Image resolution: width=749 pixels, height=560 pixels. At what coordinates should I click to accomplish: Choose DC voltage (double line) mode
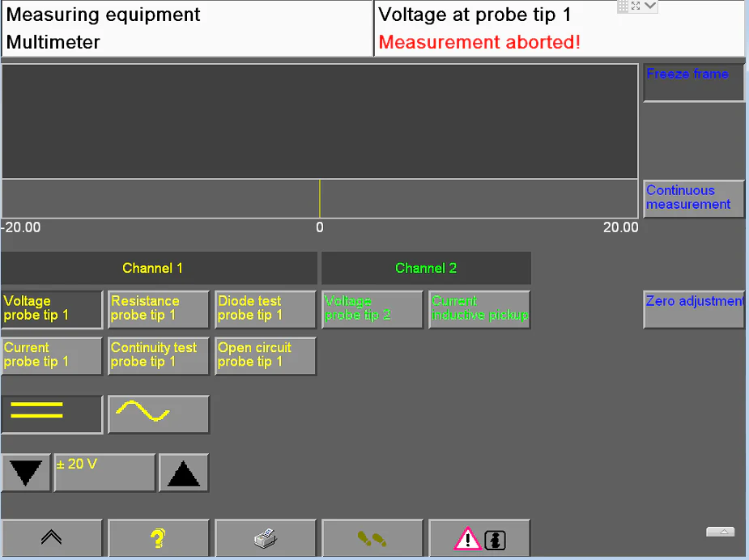(x=52, y=414)
